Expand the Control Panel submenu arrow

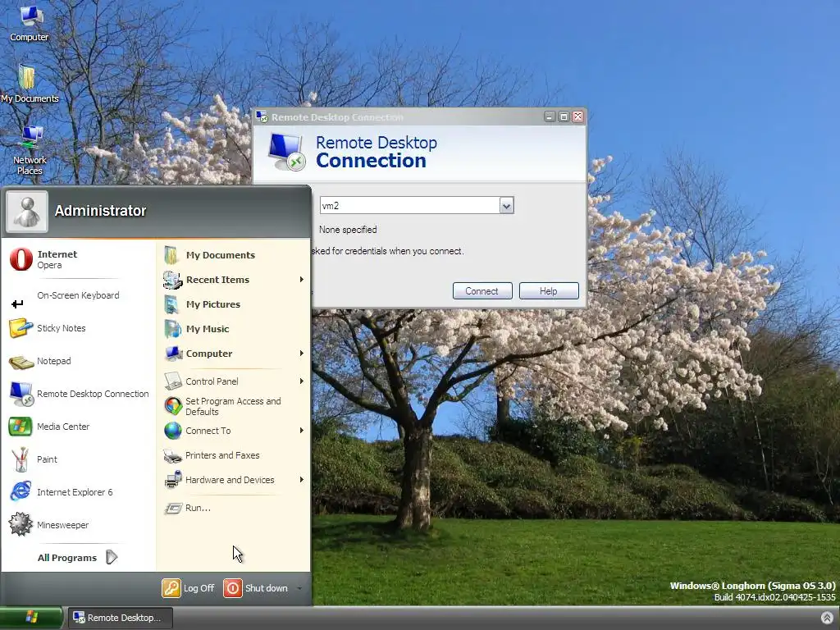pyautogui.click(x=302, y=381)
